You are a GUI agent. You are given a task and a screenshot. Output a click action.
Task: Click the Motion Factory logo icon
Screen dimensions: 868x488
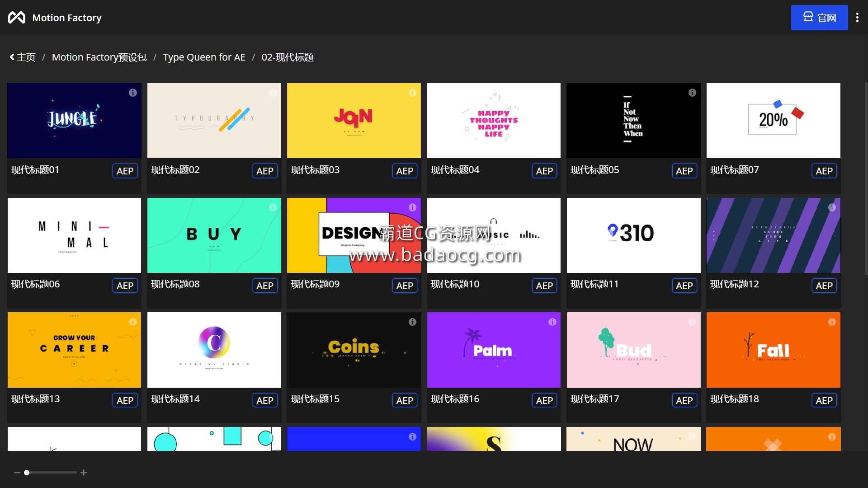coord(17,18)
